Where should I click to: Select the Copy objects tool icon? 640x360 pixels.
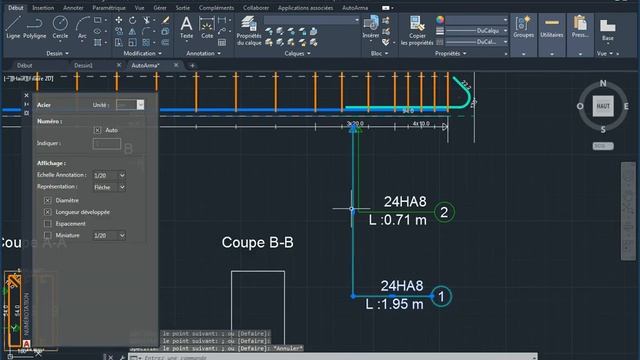(x=119, y=31)
